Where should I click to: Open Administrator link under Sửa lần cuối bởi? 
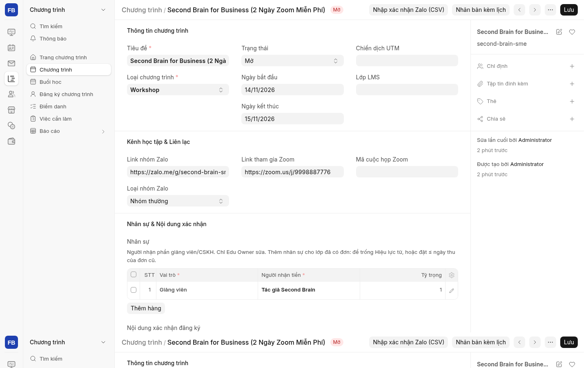point(535,140)
